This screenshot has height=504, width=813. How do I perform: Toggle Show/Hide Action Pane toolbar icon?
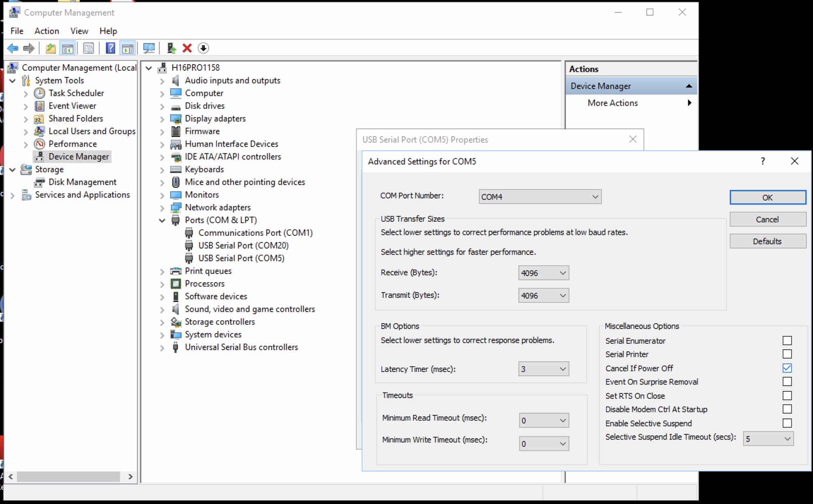[x=128, y=48]
